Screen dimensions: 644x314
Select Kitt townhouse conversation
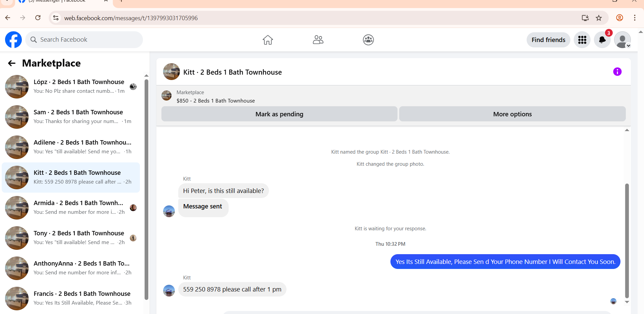[x=71, y=178]
